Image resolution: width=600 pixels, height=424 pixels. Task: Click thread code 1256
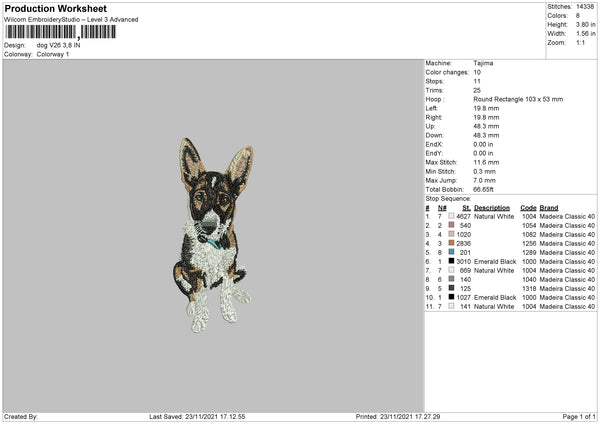pyautogui.click(x=529, y=244)
